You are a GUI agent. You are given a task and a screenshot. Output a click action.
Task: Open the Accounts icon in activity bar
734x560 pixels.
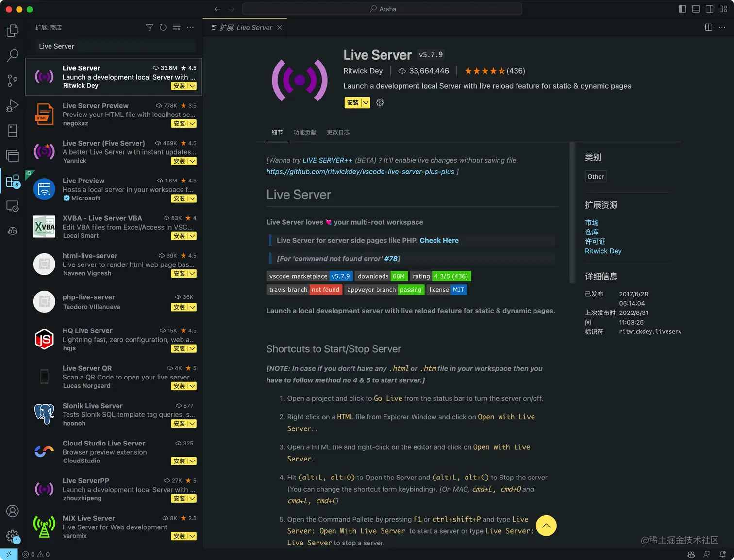pos(13,511)
